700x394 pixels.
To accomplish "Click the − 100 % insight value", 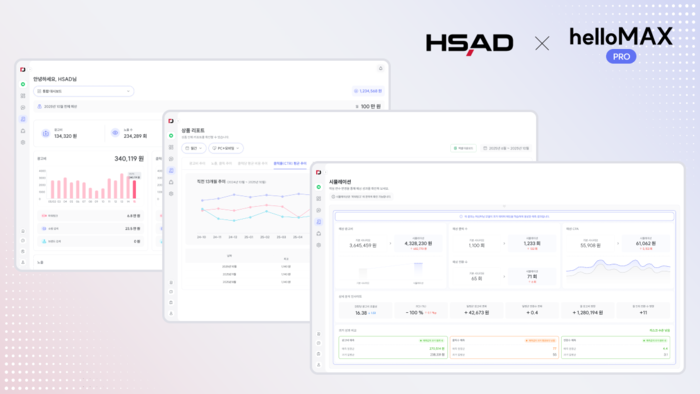I will pyautogui.click(x=414, y=313).
